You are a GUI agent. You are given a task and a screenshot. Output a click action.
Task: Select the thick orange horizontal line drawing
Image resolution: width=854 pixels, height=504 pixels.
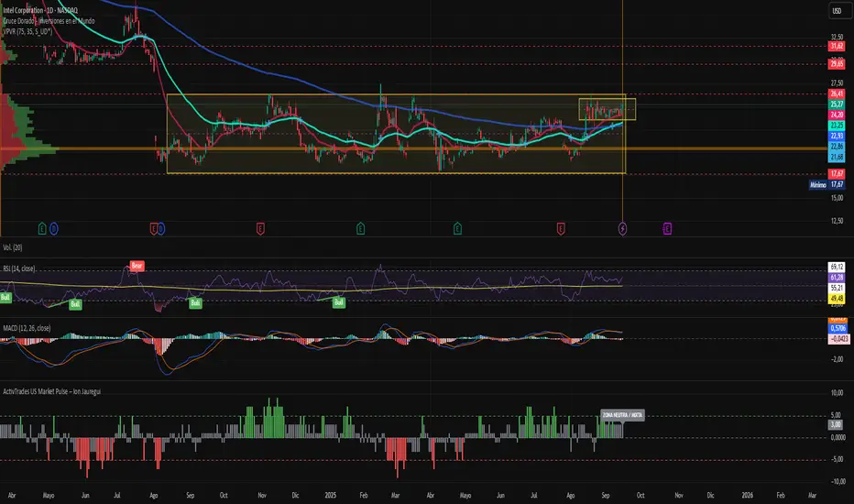tap(414, 148)
